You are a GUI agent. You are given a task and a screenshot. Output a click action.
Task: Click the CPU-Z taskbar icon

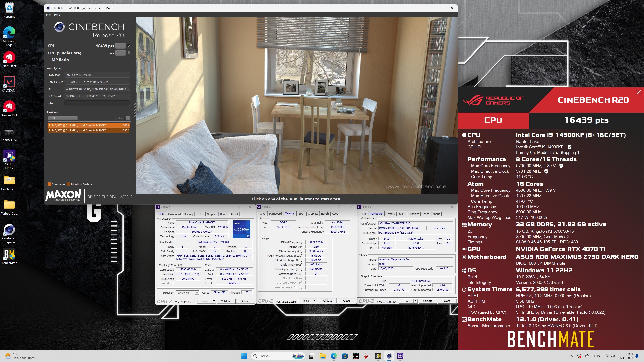[400, 356]
